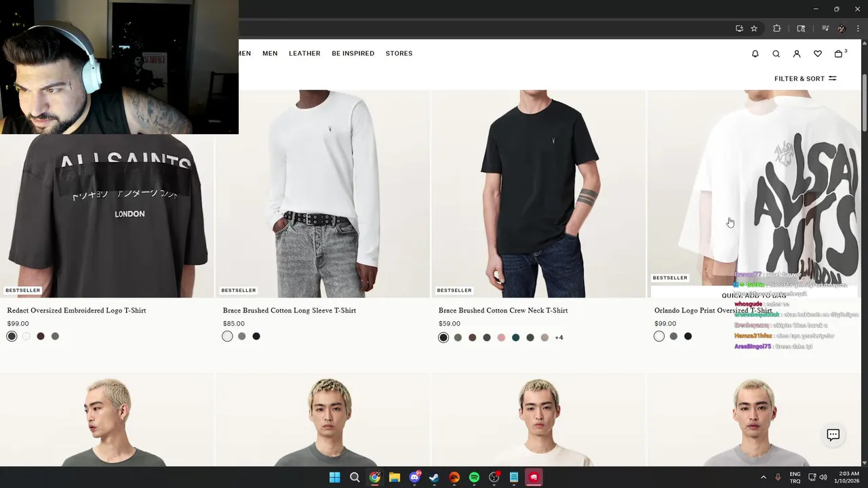Open the STORES menu item
868x488 pixels.
(399, 54)
